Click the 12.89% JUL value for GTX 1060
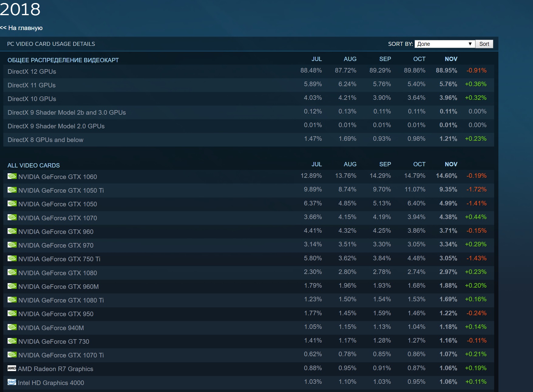This screenshot has height=392, width=533. (311, 176)
